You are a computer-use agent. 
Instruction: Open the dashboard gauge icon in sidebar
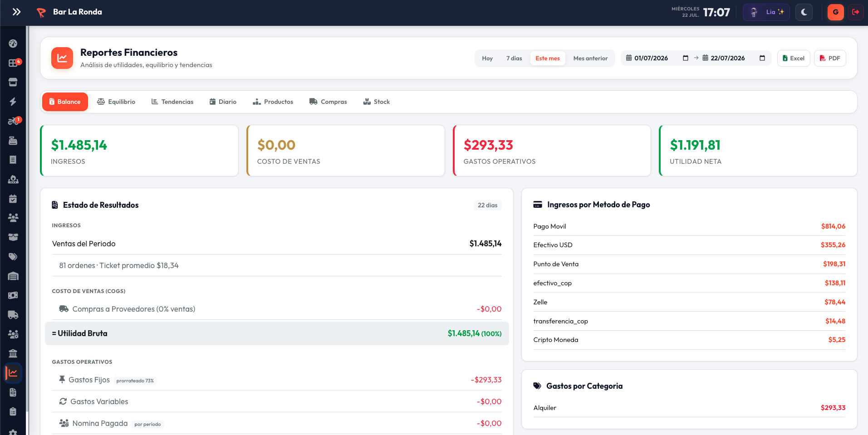[x=13, y=44]
